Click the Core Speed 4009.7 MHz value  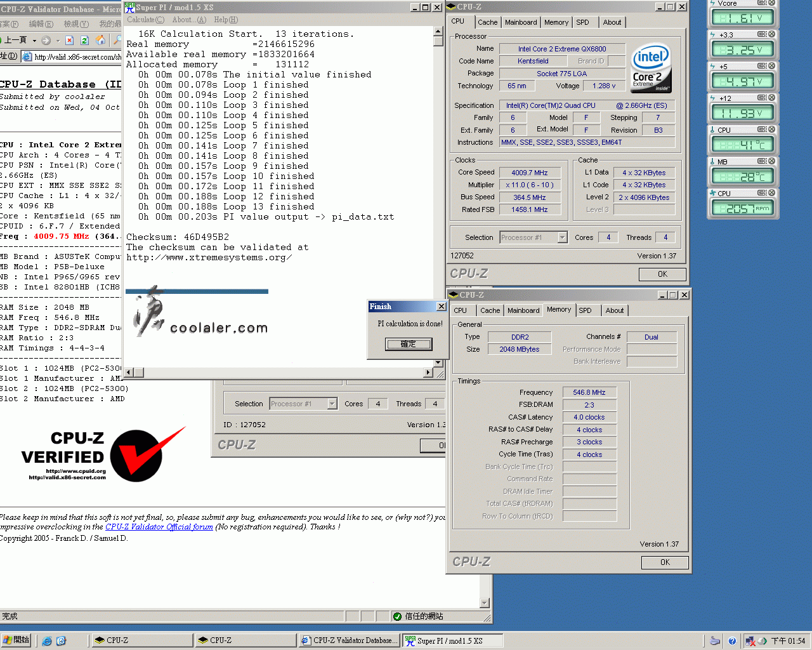530,173
